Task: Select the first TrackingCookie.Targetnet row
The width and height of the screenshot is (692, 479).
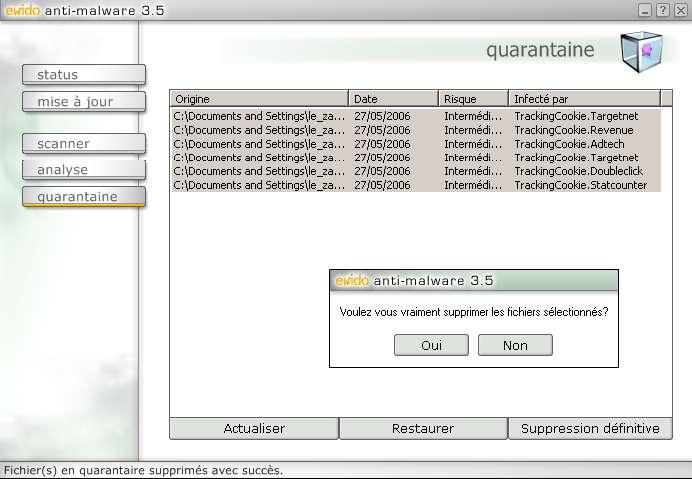Action: [416, 116]
